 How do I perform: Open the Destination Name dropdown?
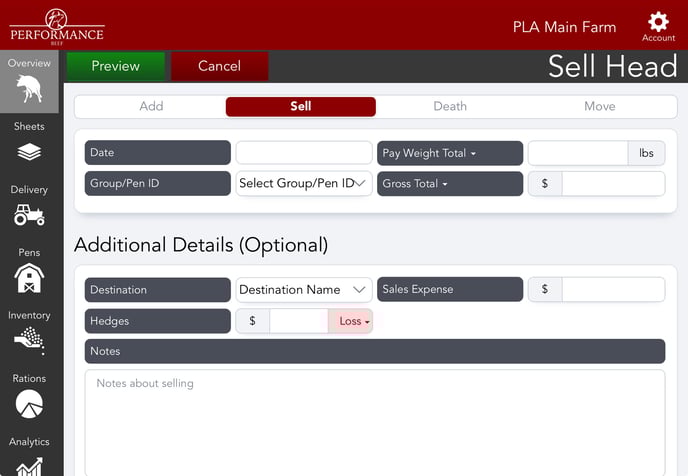[x=304, y=290]
